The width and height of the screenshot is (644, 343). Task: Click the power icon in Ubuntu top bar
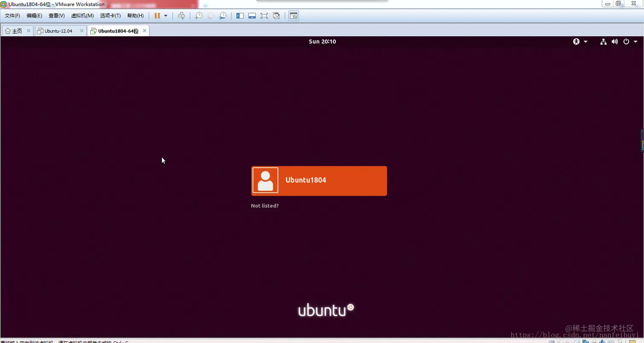click(626, 41)
